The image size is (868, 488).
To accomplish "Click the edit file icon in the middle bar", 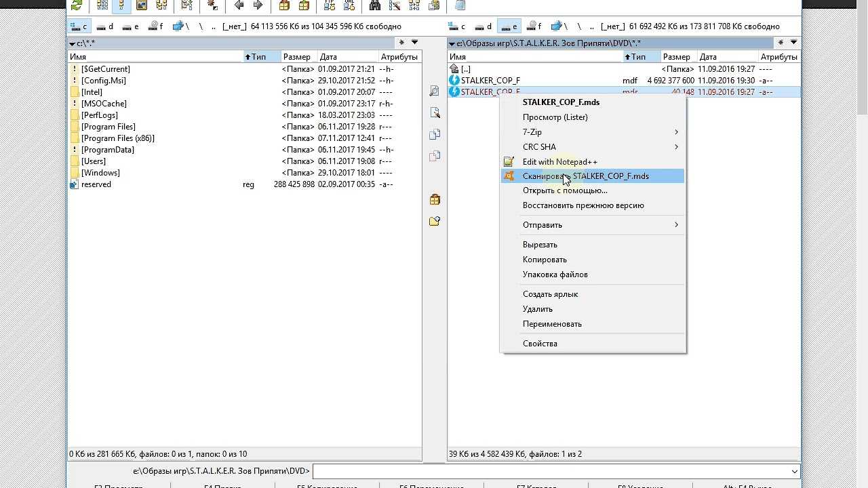I will point(435,113).
